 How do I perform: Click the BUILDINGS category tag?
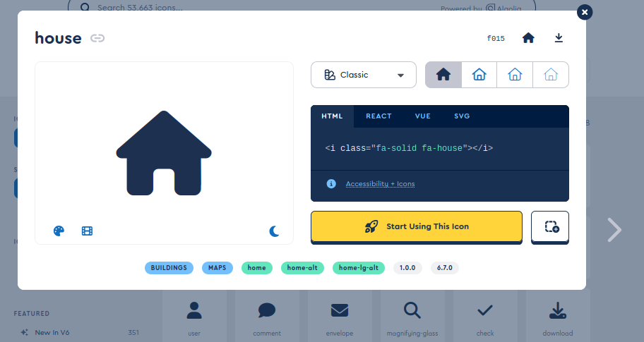[x=169, y=268]
